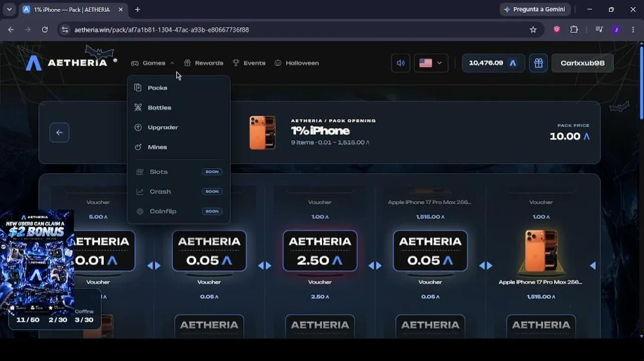The width and height of the screenshot is (644, 361).
Task: Click the 10,476.09 balance button
Action: click(493, 63)
